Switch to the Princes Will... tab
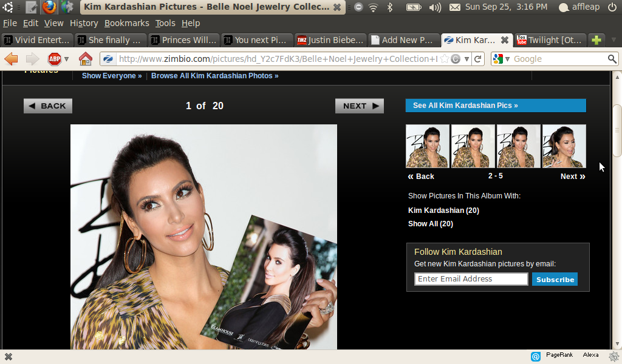 pyautogui.click(x=183, y=40)
